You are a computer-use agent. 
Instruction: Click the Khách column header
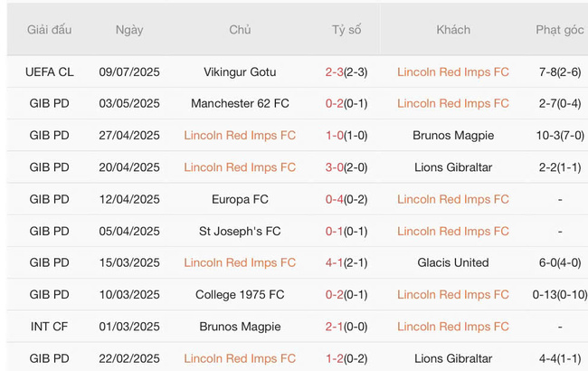pyautogui.click(x=453, y=30)
